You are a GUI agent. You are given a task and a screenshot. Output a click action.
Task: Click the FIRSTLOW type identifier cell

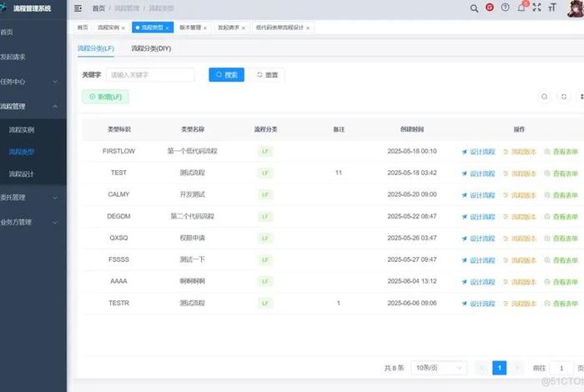[x=118, y=151]
